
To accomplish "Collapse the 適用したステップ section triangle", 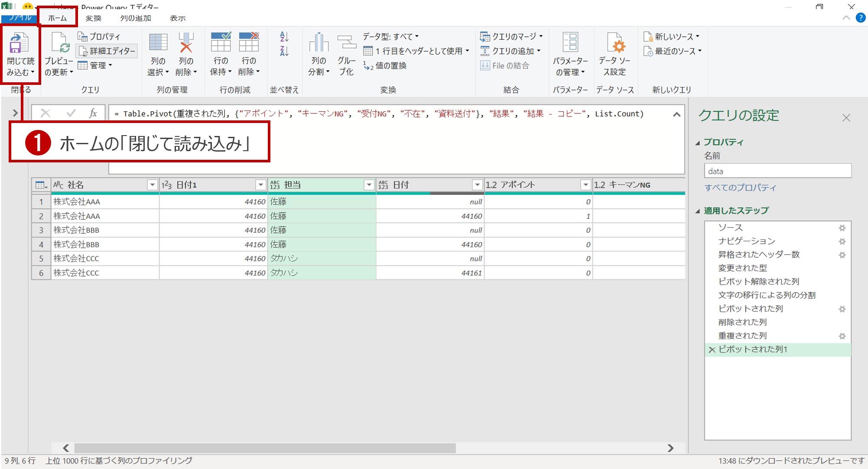I will (x=698, y=211).
